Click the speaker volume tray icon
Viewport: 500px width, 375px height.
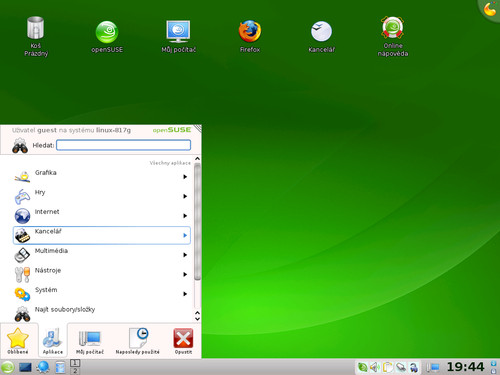(x=375, y=367)
